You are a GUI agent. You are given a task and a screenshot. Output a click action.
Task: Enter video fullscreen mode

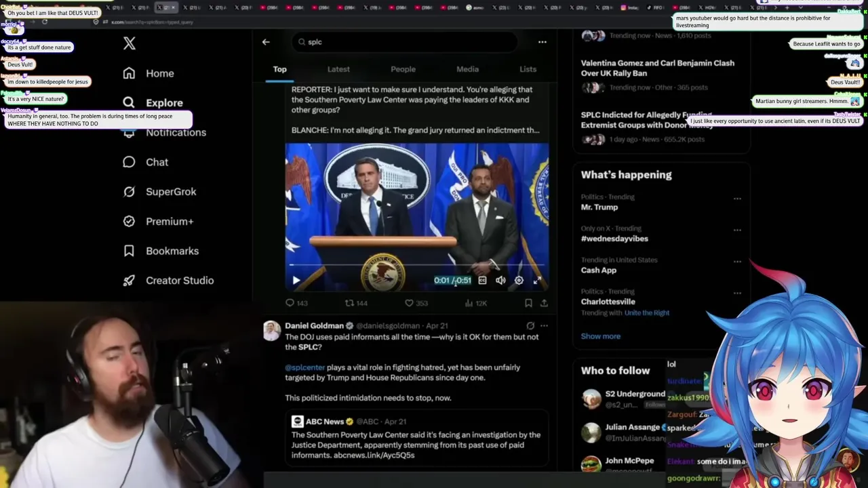537,280
